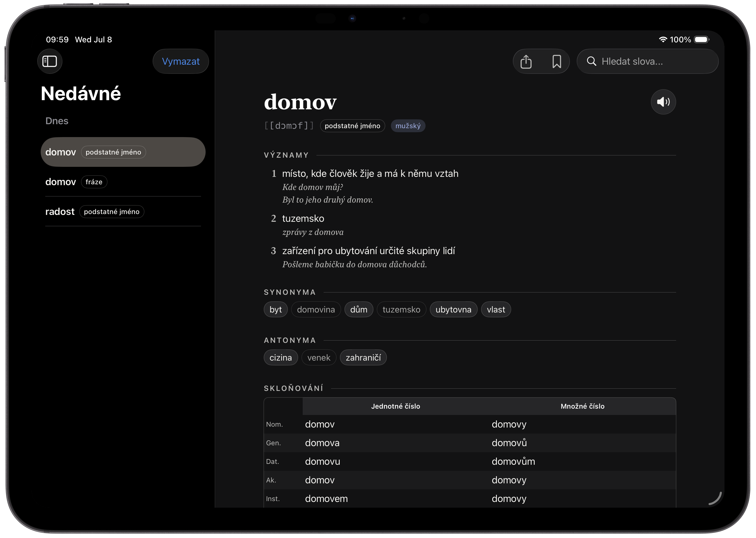Click the mužský gender tag
The height and width of the screenshot is (538, 756).
point(408,126)
